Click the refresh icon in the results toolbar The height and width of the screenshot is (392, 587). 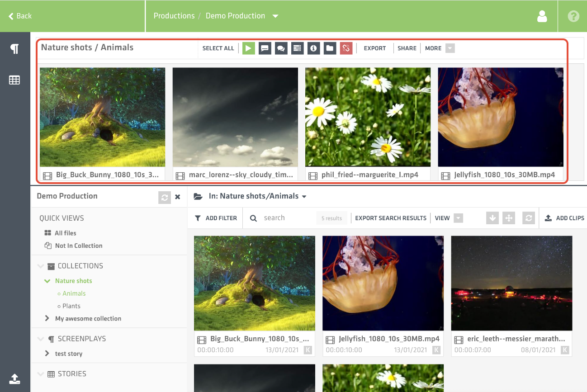tap(528, 218)
